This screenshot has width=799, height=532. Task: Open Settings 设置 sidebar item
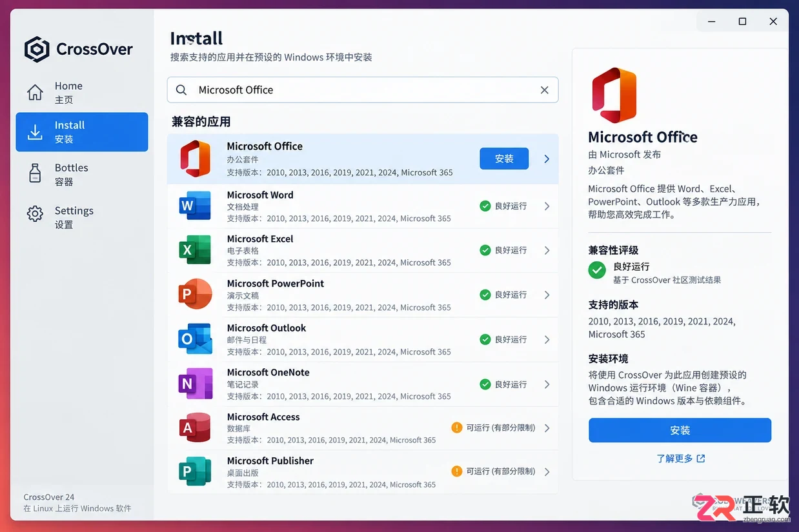(82, 217)
